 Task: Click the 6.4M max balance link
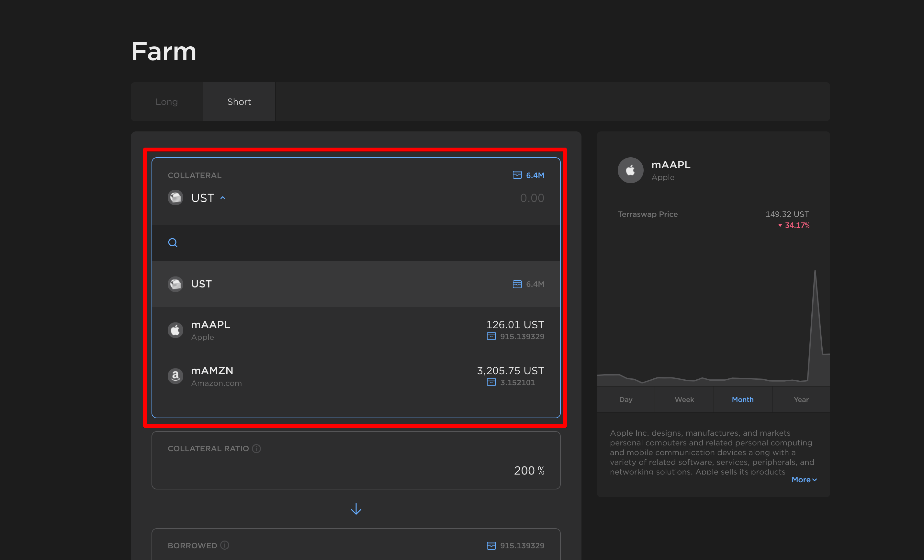(x=535, y=175)
